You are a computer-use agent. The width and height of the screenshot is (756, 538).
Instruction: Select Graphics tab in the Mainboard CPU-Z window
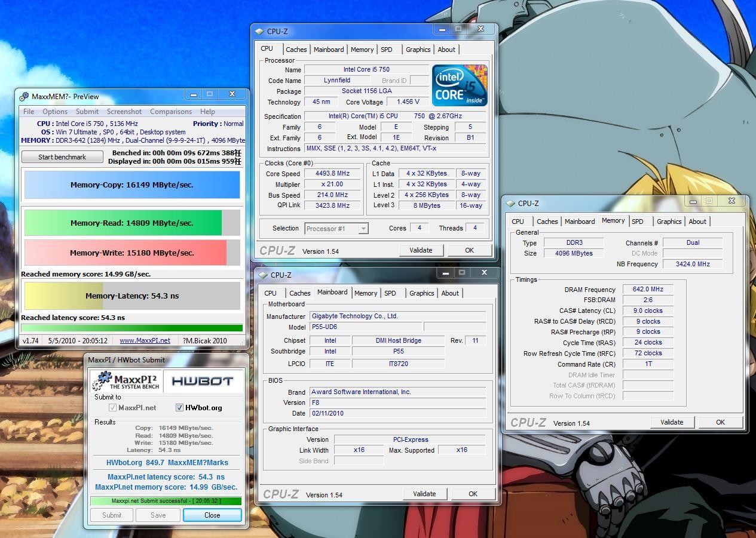point(421,293)
